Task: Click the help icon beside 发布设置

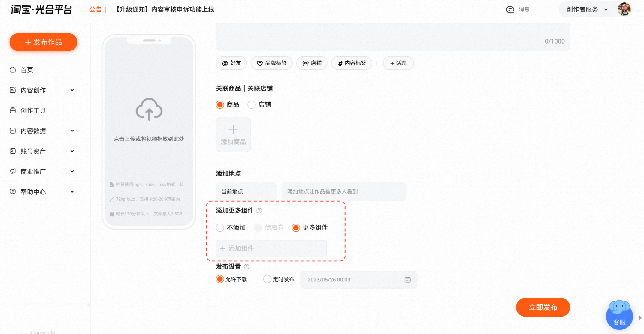Action: [247, 267]
